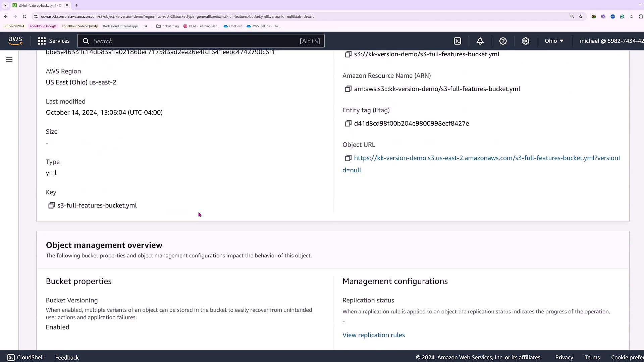Viewport: 644px width, 362px height.
Task: Open the AWS help menu icon
Action: click(503, 41)
